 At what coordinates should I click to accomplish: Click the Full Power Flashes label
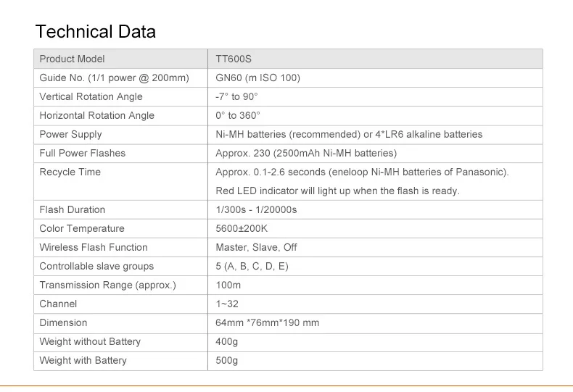(x=82, y=153)
